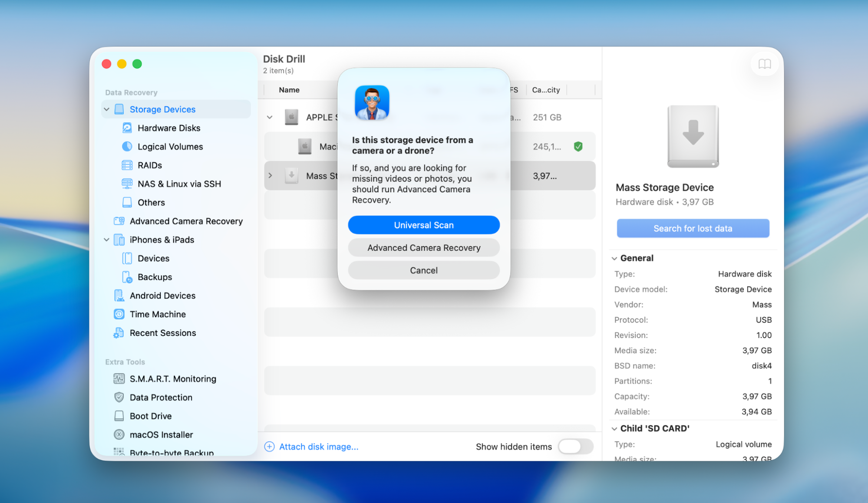This screenshot has width=868, height=503.
Task: Click the 'disk4' BSD name value
Action: (762, 366)
